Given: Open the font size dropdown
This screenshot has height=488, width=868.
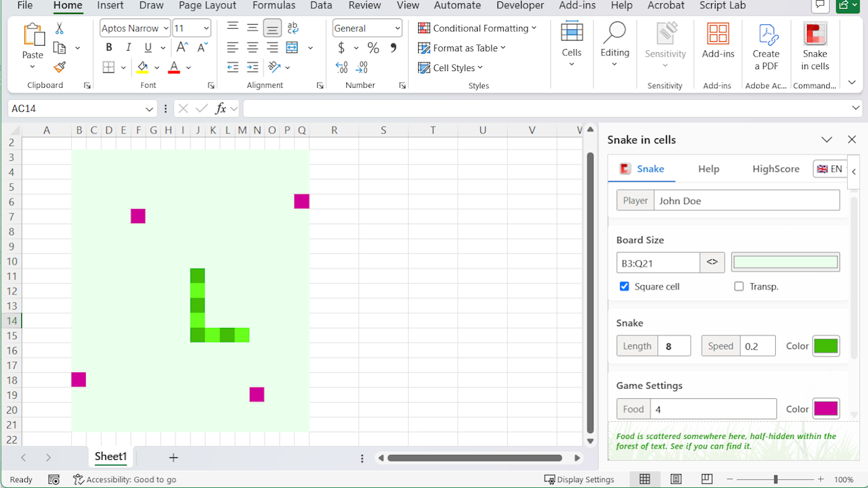Looking at the screenshot, I should point(207,28).
